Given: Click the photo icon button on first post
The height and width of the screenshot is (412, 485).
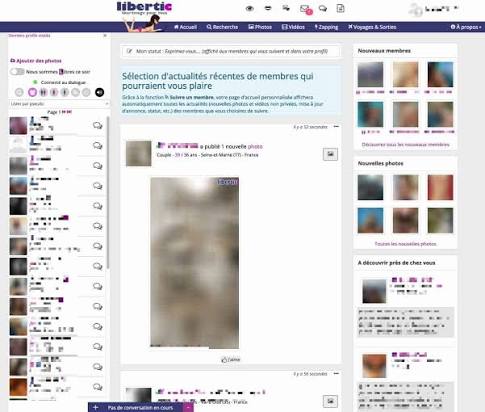Looking at the screenshot, I should (x=330, y=154).
